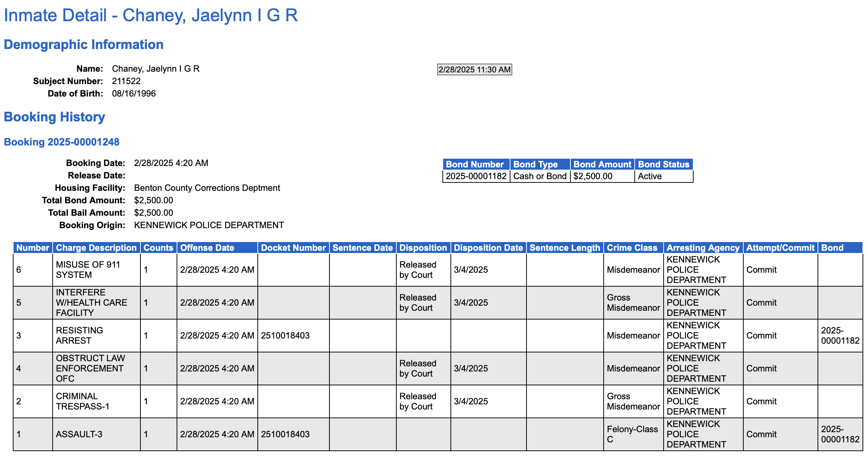Click the Disposition Date column header
Image resolution: width=868 pixels, height=457 pixels.
(x=488, y=248)
